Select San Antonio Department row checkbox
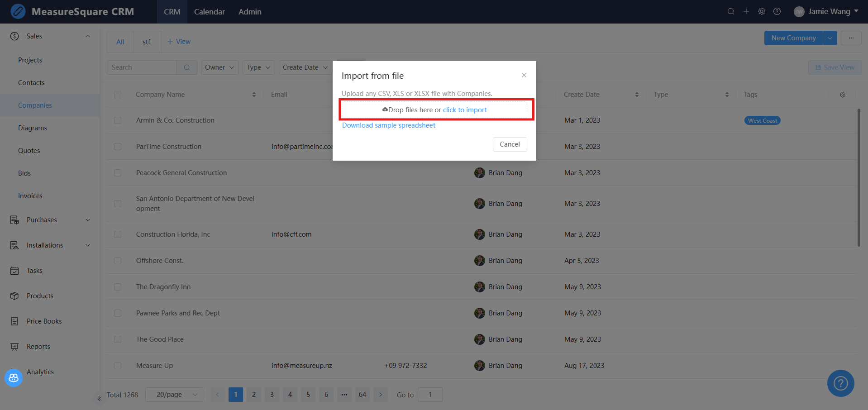This screenshot has width=868, height=410. 118,204
